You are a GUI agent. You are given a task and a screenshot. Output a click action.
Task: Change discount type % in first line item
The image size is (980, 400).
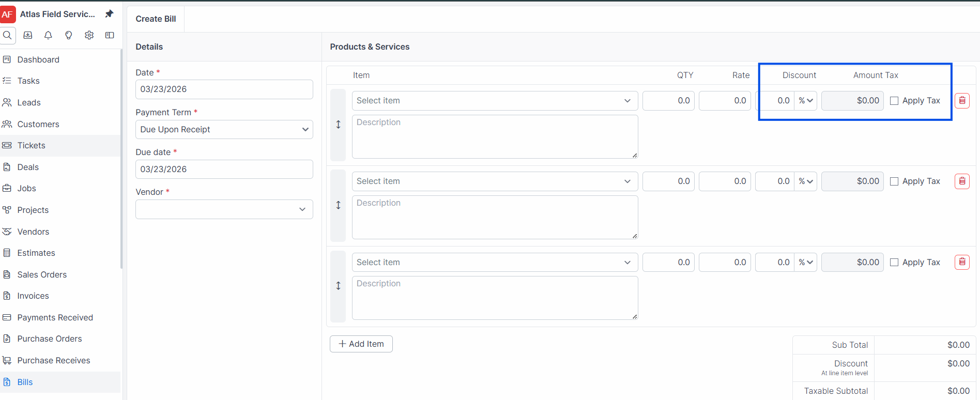pyautogui.click(x=805, y=101)
